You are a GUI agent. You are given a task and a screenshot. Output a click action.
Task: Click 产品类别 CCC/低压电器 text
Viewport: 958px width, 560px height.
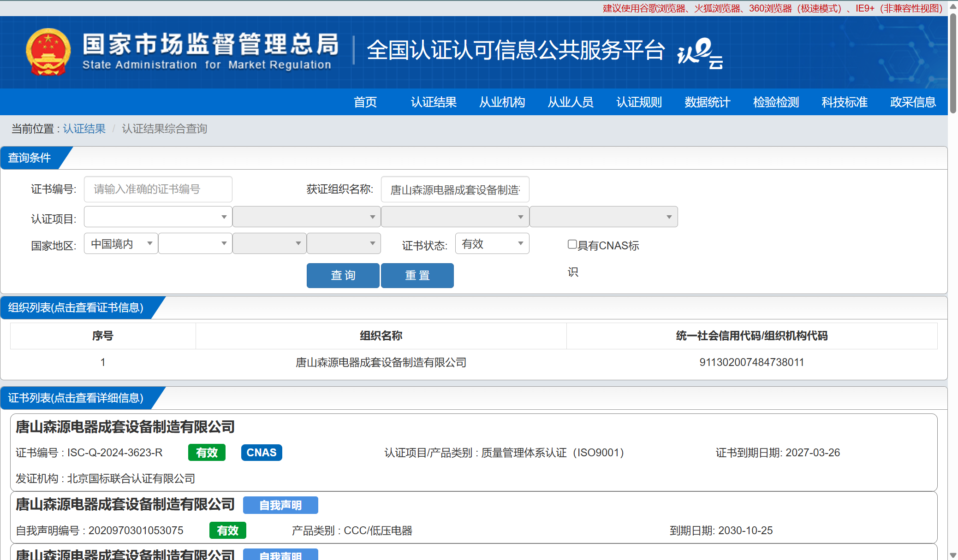point(352,531)
